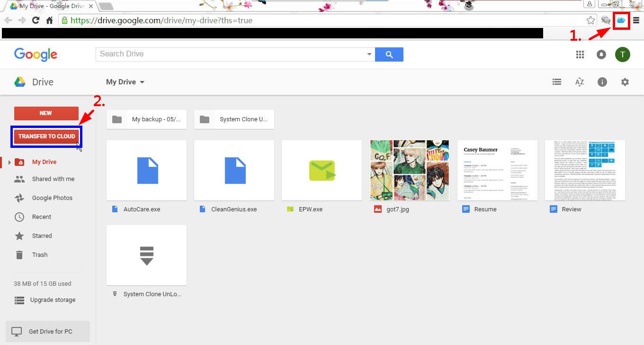
Task: Open the Chrome hamburger menu
Action: [636, 20]
